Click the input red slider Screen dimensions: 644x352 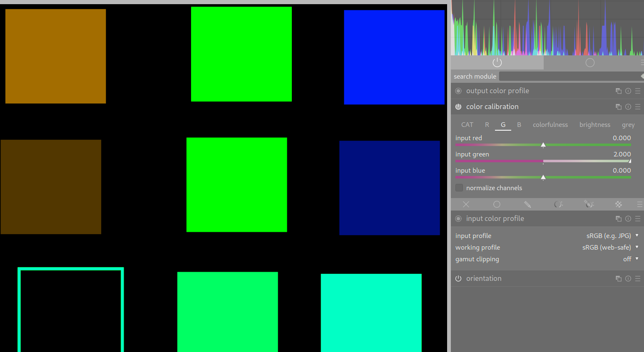[x=543, y=145]
